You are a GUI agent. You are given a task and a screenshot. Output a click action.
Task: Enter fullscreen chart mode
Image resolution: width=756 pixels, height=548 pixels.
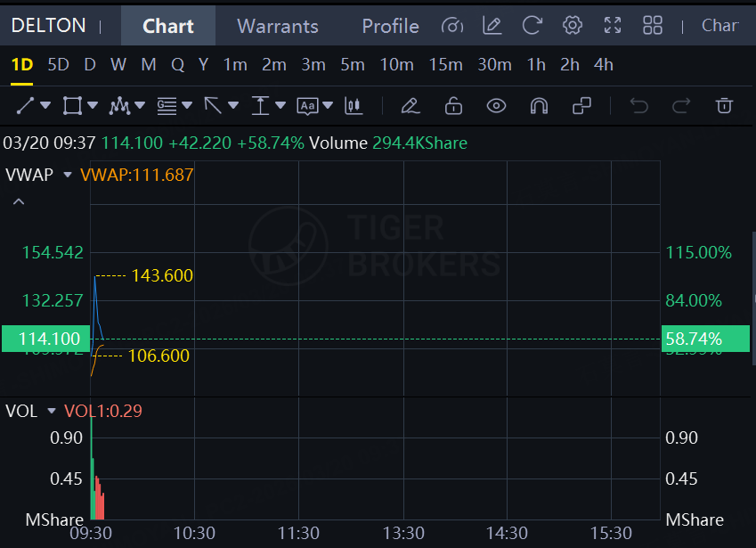(613, 25)
